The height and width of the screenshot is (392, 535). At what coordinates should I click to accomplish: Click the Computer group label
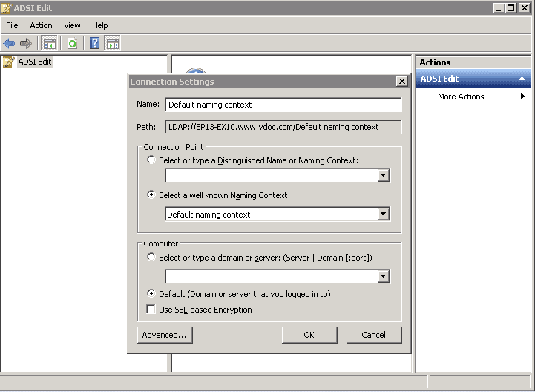click(161, 244)
